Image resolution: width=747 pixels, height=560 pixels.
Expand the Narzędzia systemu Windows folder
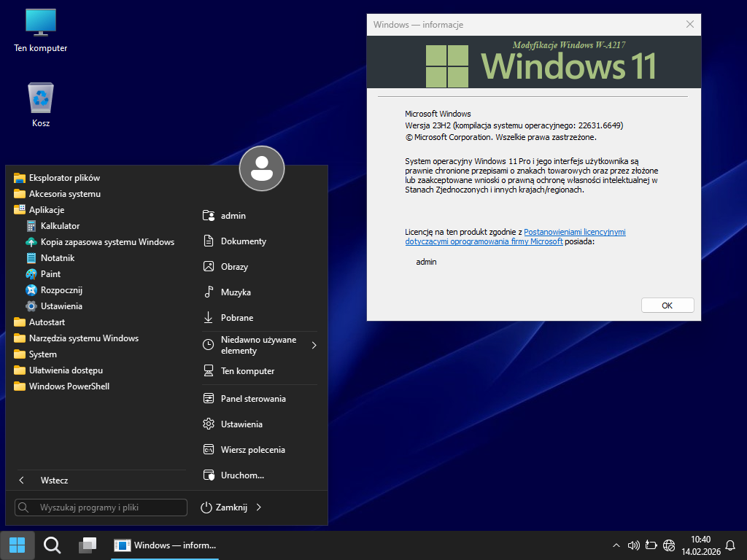(x=83, y=338)
